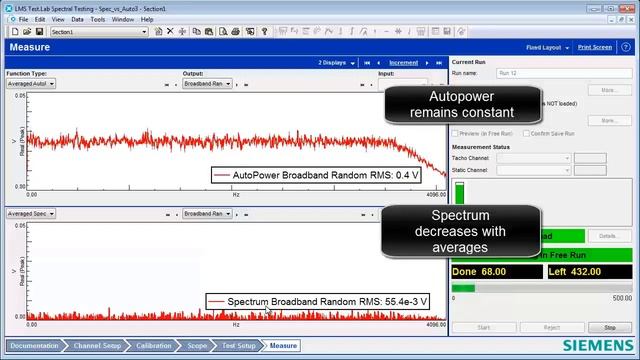Switch to Documentation workflow tab
Screen dimensions: 640x360
(x=34, y=346)
